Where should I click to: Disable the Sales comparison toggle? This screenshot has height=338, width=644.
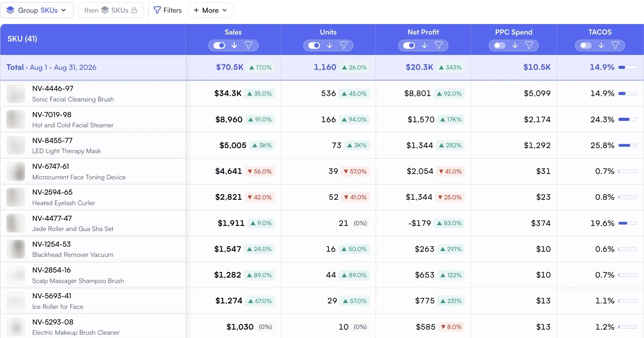pos(219,45)
